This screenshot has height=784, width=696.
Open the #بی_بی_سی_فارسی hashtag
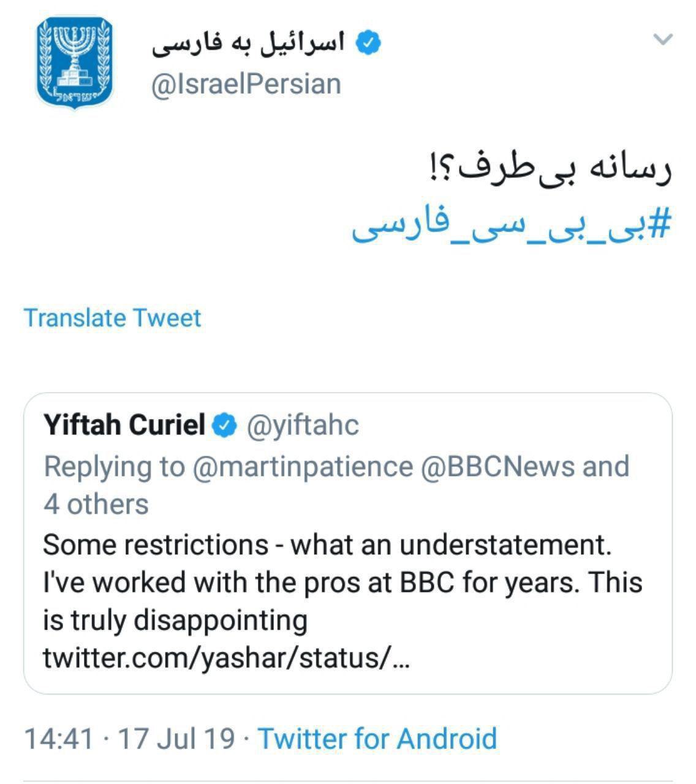point(512,225)
